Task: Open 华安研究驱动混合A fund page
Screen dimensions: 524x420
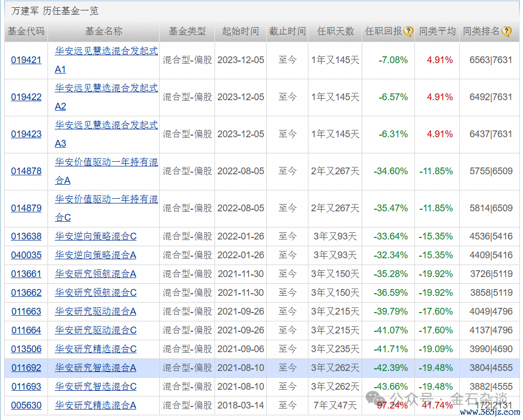Action: pos(96,312)
